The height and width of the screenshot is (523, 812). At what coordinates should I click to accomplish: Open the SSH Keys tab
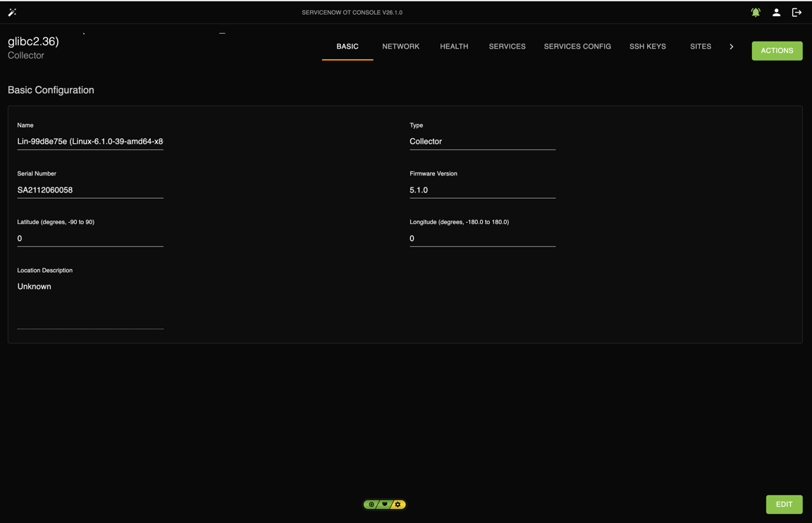click(x=647, y=47)
